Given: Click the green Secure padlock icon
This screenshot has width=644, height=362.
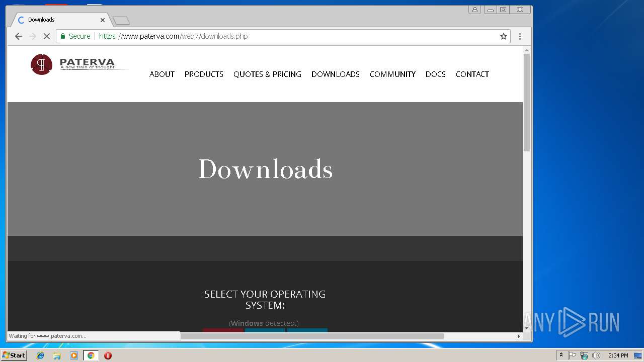Looking at the screenshot, I should click(63, 36).
